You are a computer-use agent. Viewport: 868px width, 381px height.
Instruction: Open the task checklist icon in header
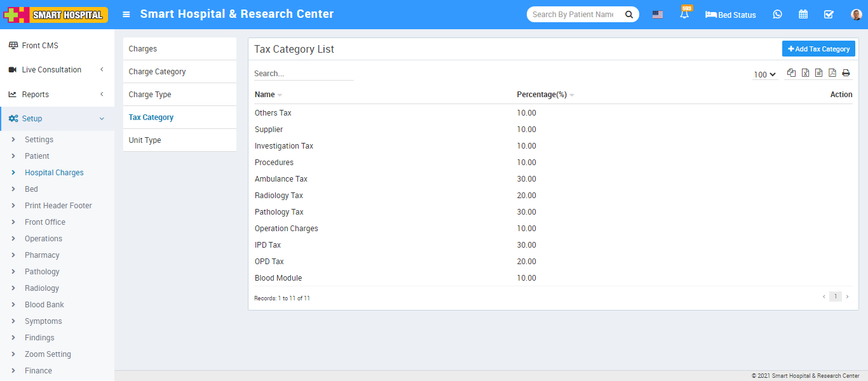[829, 15]
